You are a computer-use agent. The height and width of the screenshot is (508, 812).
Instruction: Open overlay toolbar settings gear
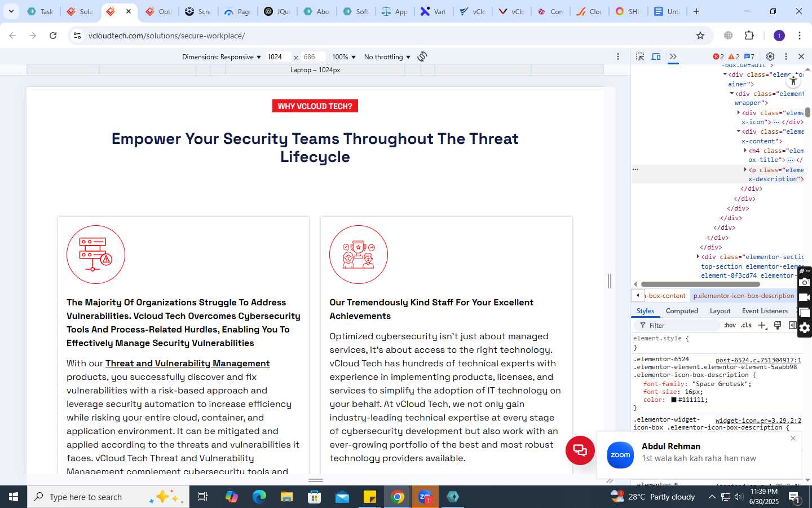point(805,328)
